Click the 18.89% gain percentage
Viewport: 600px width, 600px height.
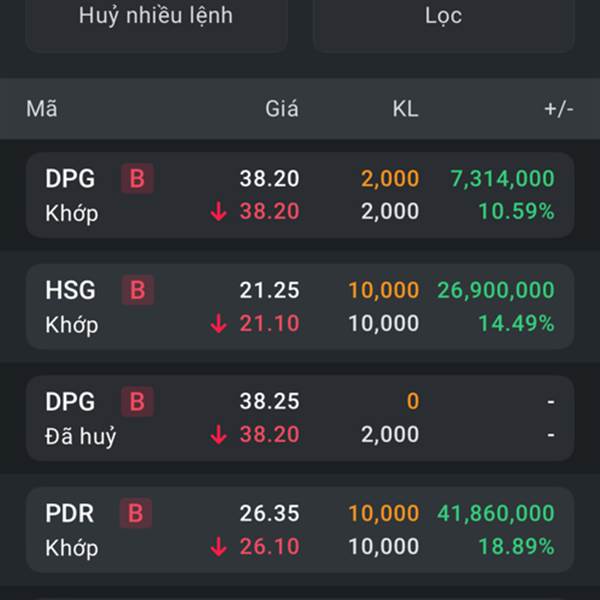click(516, 547)
